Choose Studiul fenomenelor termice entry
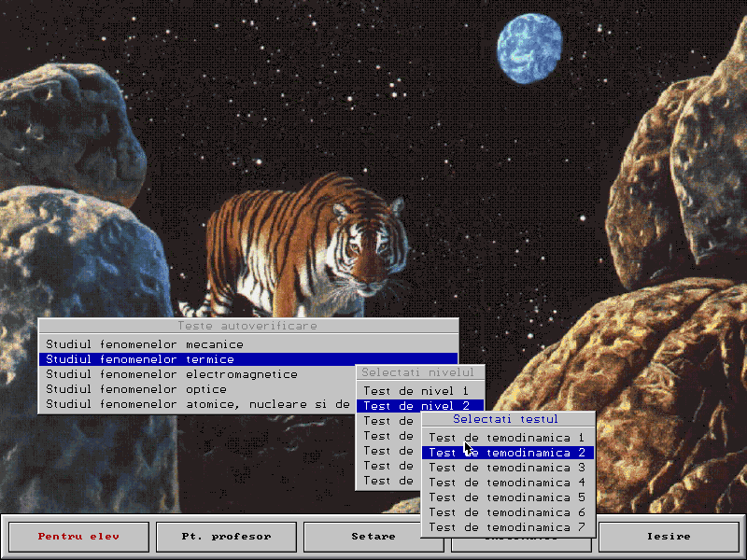 (140, 359)
